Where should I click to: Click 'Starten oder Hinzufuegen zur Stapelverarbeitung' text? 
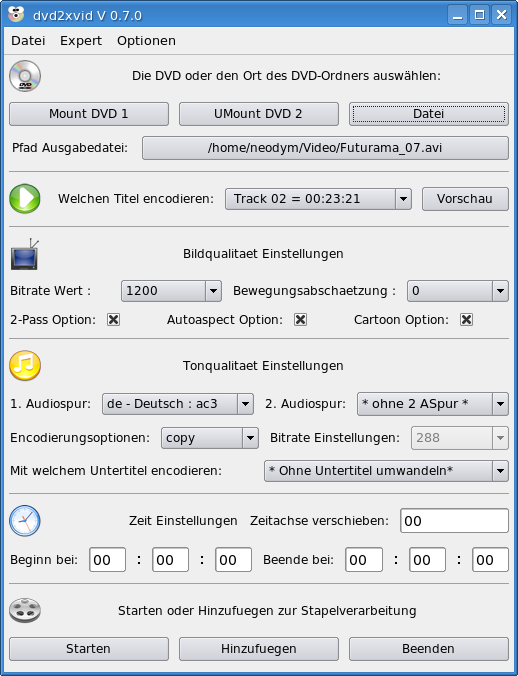pos(267,611)
